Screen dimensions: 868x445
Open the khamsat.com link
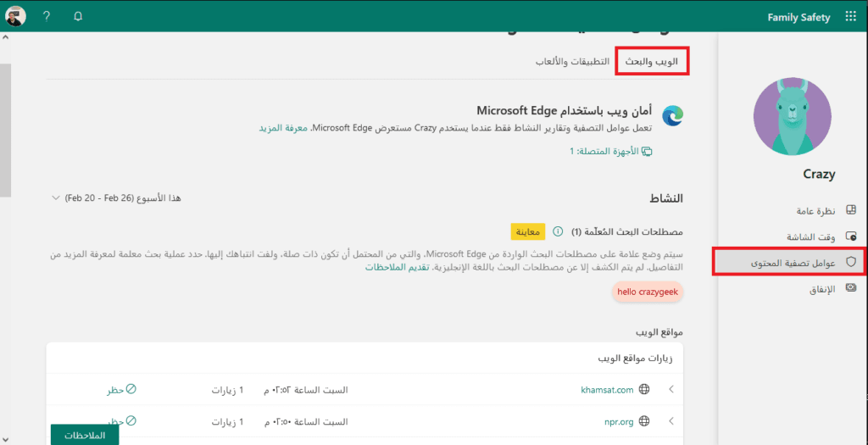coord(607,390)
